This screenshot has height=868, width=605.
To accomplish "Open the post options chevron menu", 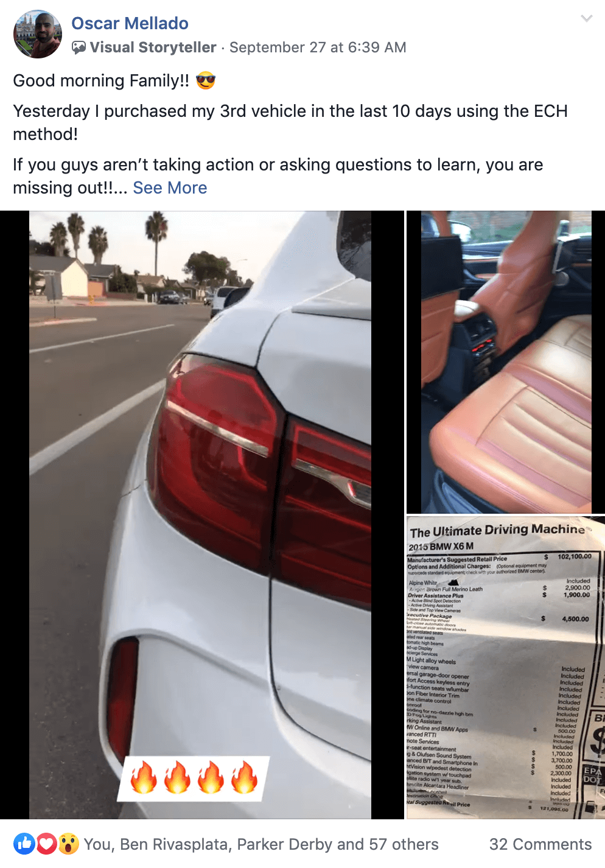I will click(586, 18).
